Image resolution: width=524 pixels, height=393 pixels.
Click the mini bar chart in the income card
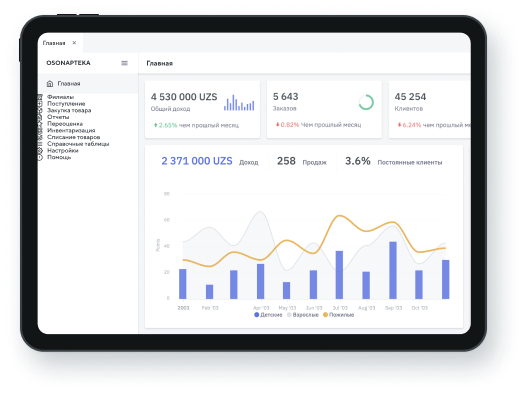(x=239, y=103)
